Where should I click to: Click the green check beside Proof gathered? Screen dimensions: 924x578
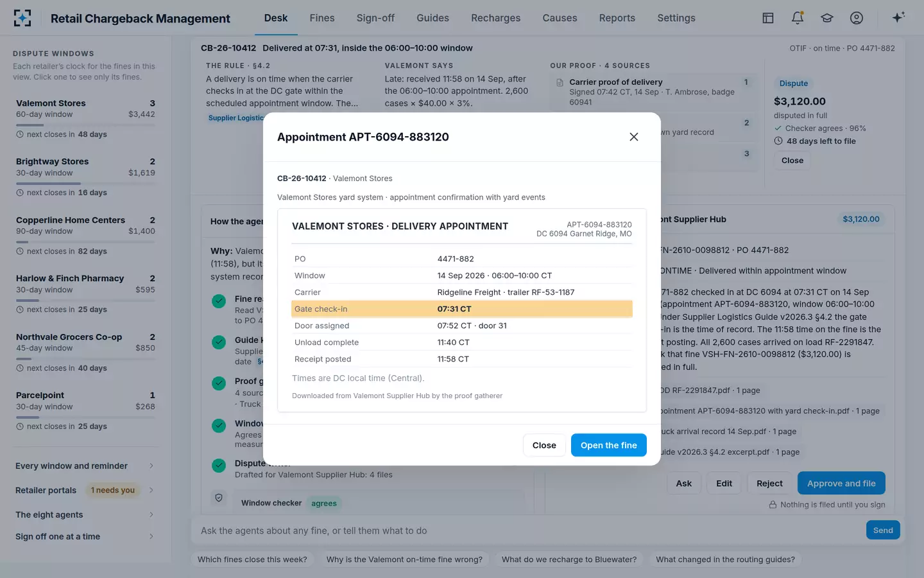point(219,383)
